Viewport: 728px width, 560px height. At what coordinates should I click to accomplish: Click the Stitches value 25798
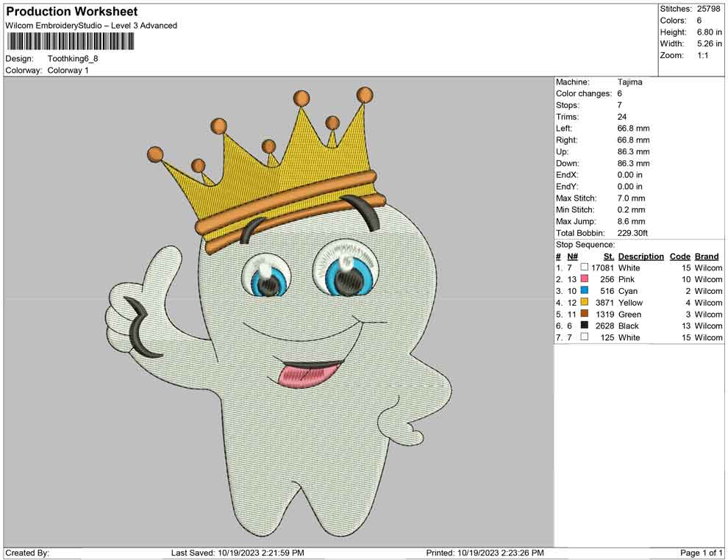(708, 9)
